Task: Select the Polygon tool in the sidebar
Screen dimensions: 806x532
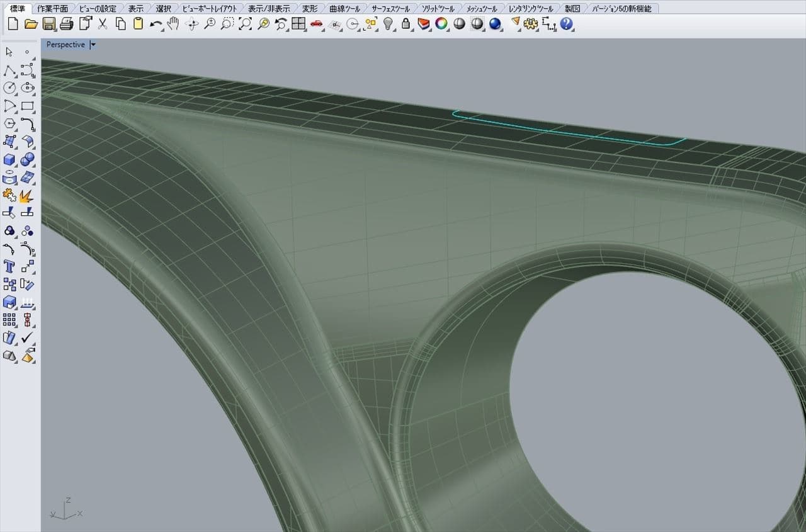Action: pos(9,123)
